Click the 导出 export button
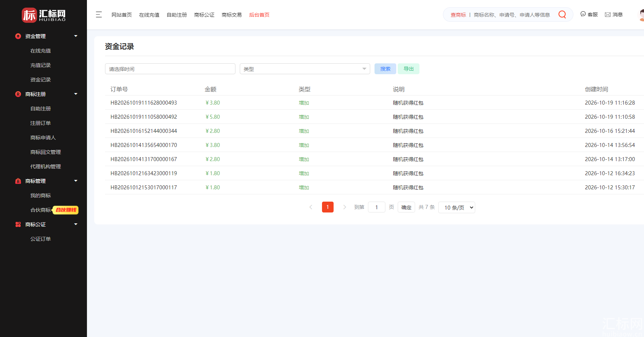The width and height of the screenshot is (644, 337). click(x=409, y=69)
